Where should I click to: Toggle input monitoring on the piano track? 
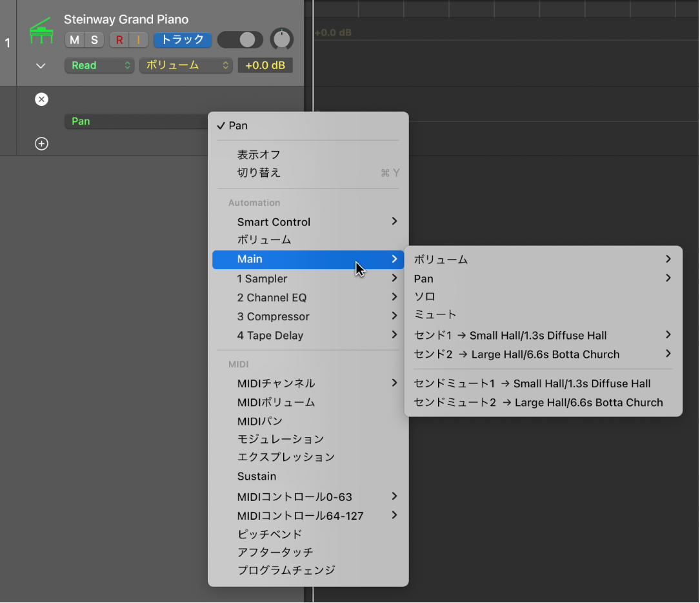(x=139, y=39)
